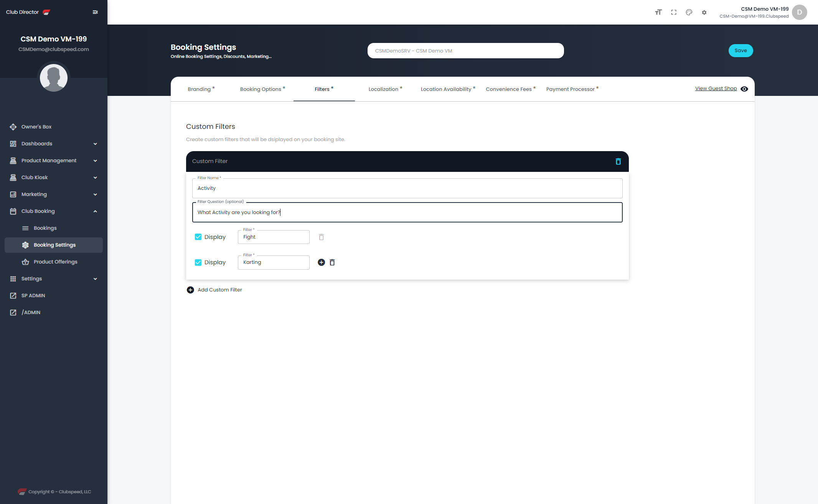Open the Location Availability tab
This screenshot has height=504, width=818.
tap(448, 89)
